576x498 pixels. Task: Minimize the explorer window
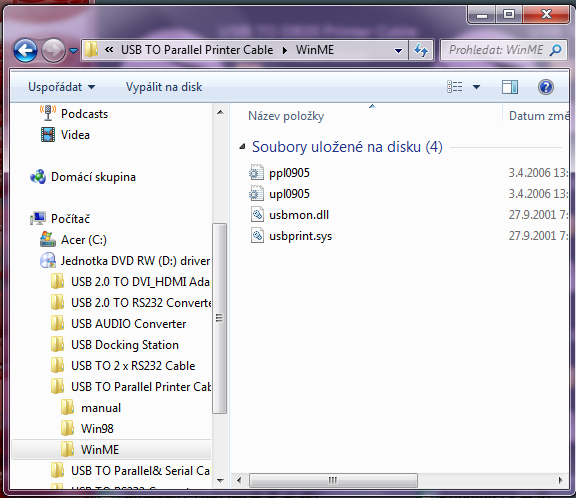(x=482, y=15)
